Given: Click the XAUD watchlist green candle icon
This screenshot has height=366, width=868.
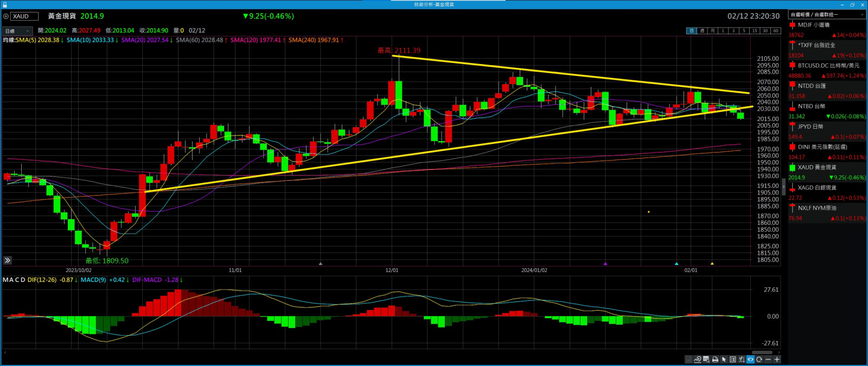Looking at the screenshot, I should pyautogui.click(x=792, y=168).
